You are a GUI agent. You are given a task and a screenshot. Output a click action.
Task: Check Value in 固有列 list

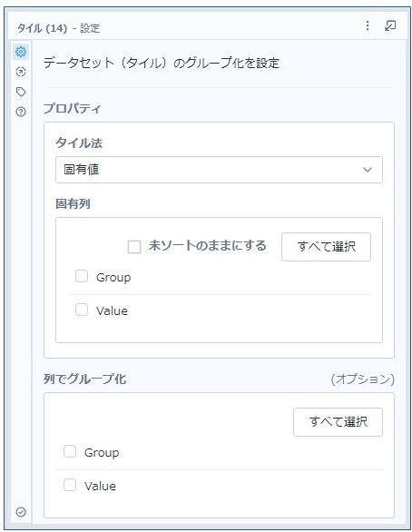[82, 310]
